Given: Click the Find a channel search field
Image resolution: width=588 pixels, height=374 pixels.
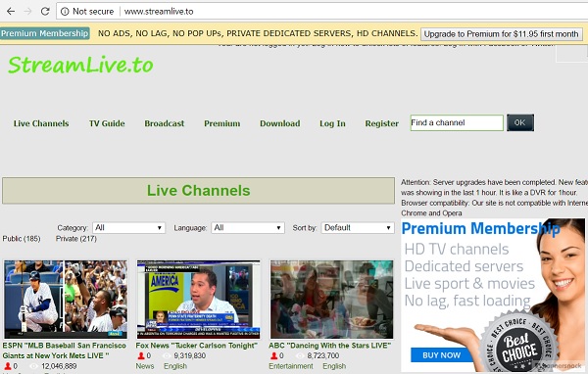Looking at the screenshot, I should (457, 123).
